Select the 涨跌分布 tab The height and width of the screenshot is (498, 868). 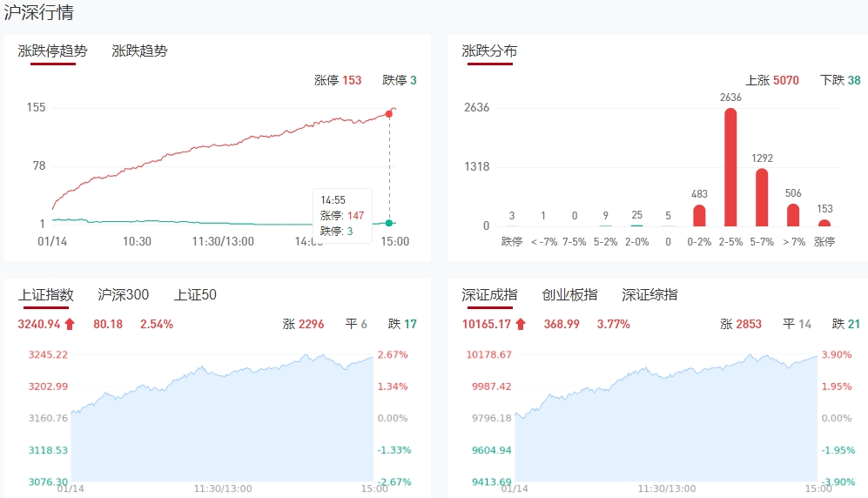(x=489, y=50)
